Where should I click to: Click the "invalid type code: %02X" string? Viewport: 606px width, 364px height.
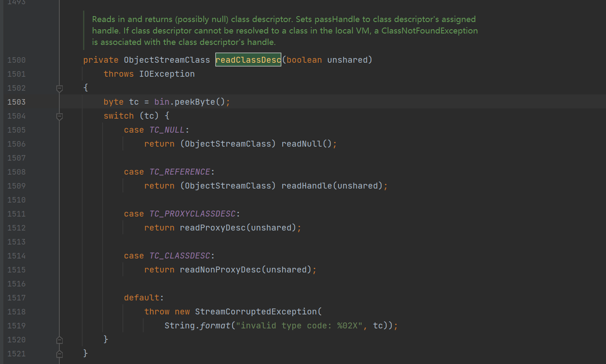pyautogui.click(x=299, y=325)
